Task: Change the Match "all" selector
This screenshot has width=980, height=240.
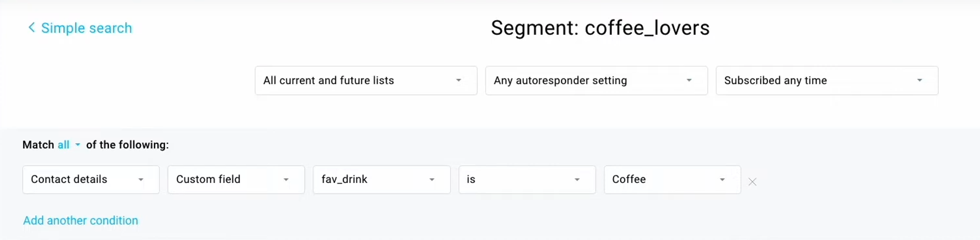Action: (x=64, y=145)
